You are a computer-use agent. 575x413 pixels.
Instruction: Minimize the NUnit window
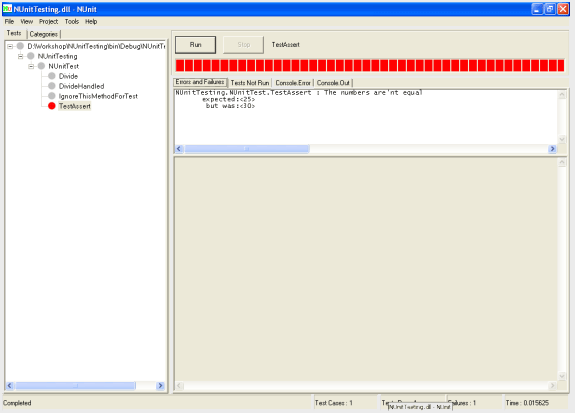[x=537, y=9]
